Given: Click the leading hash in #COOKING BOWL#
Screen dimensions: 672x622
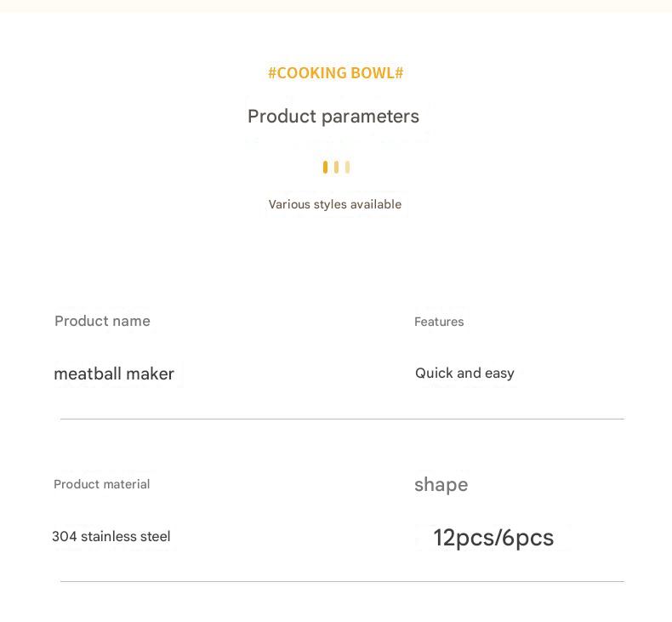Looking at the screenshot, I should (272, 73).
